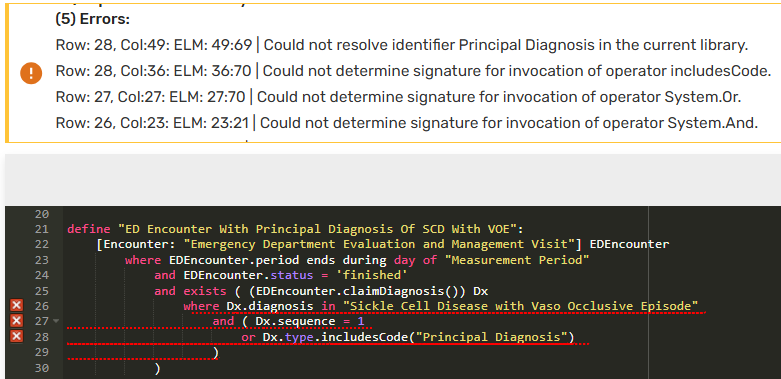Place cursor on the define keyword
The height and width of the screenshot is (379, 781).
(89, 229)
